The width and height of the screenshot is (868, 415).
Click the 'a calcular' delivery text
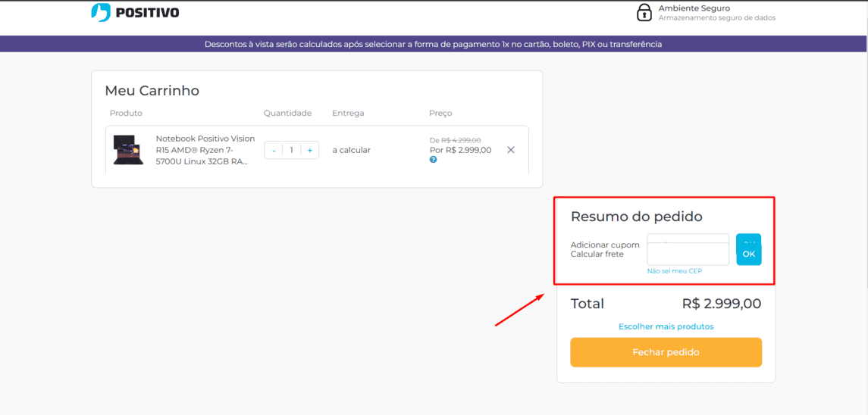352,150
